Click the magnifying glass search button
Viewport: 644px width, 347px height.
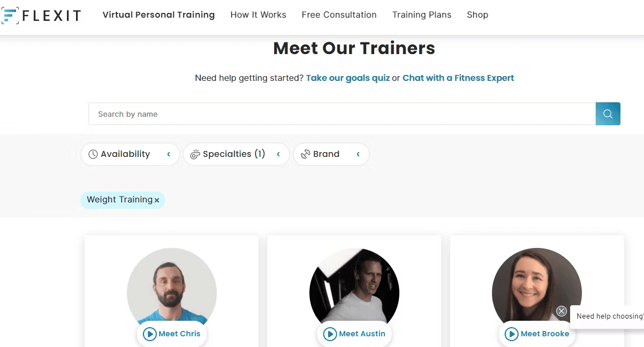608,114
